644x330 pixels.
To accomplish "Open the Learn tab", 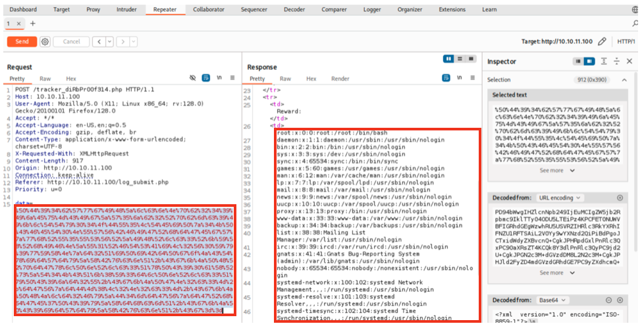I will 489,9.
